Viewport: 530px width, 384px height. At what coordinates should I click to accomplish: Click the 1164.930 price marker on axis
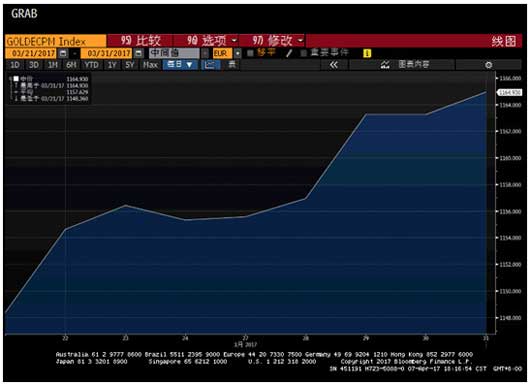509,92
